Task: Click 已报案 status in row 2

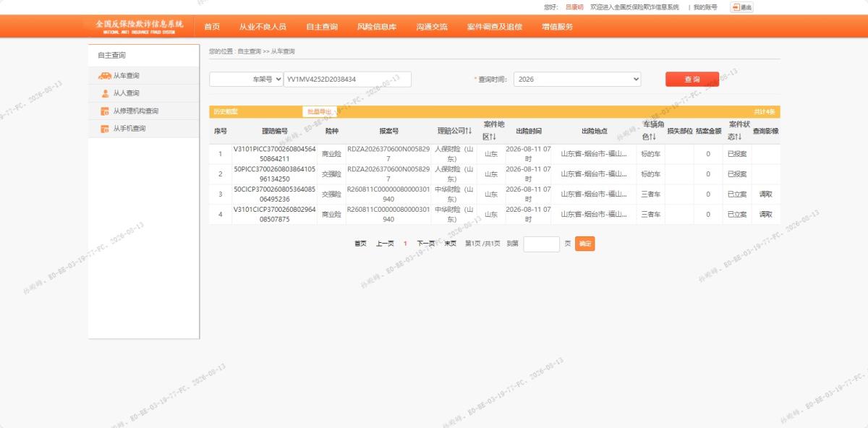Action: 736,174
